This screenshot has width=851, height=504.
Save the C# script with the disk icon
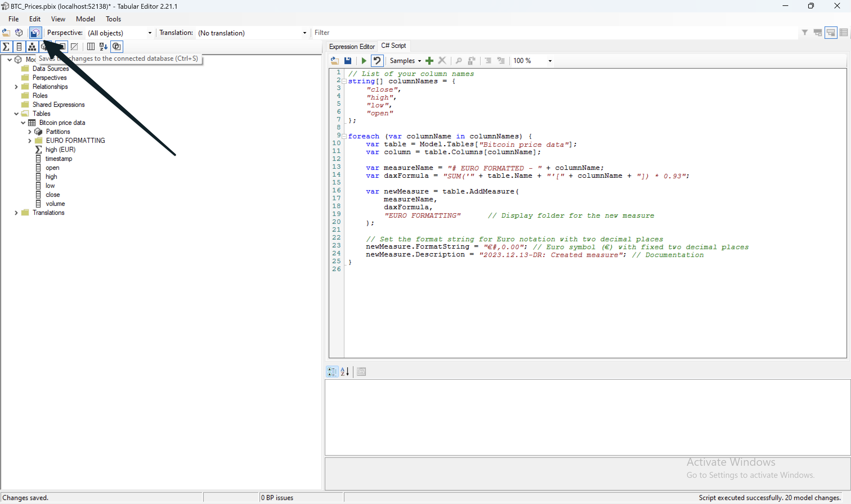[348, 60]
